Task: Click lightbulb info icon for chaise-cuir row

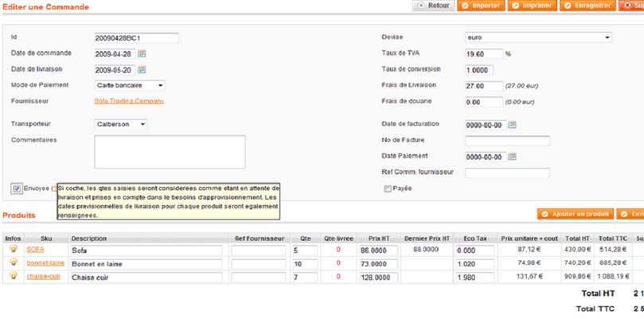Action: click(13, 276)
